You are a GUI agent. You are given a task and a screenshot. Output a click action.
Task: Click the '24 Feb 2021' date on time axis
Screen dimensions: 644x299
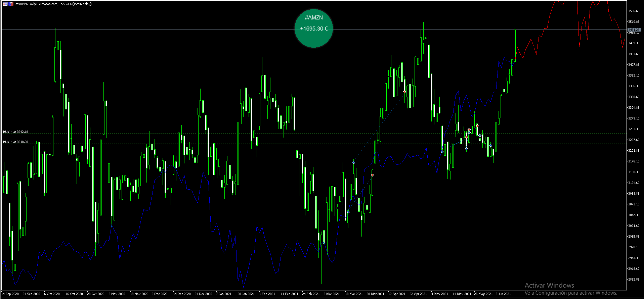[311, 294]
